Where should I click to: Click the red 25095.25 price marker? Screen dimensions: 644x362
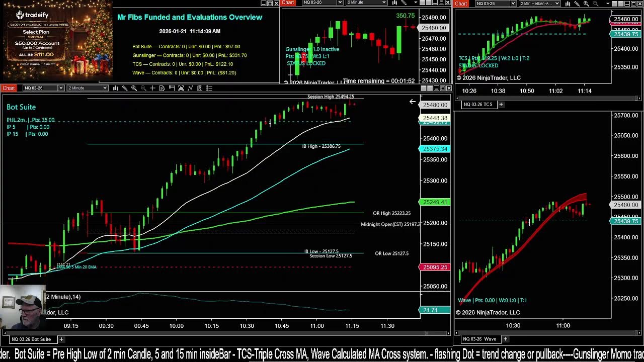point(434,267)
